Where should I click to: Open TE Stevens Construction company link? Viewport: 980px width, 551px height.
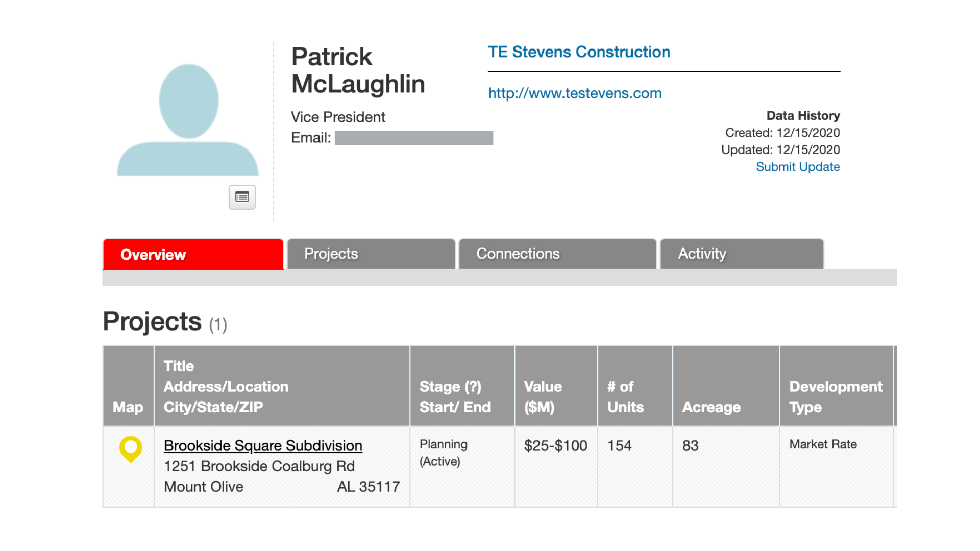coord(579,52)
